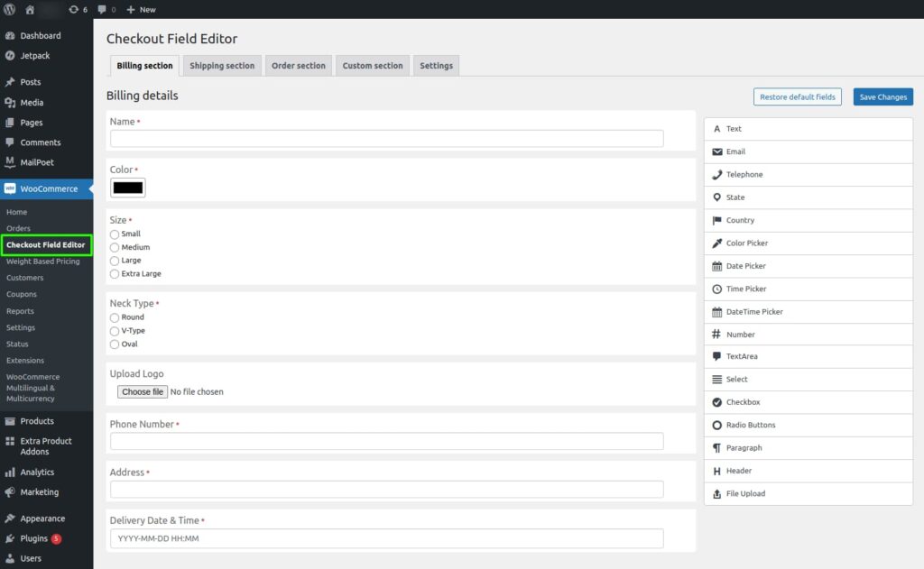Select the V-Type neck radio button
Screen dimensions: 924x569
[115, 331]
